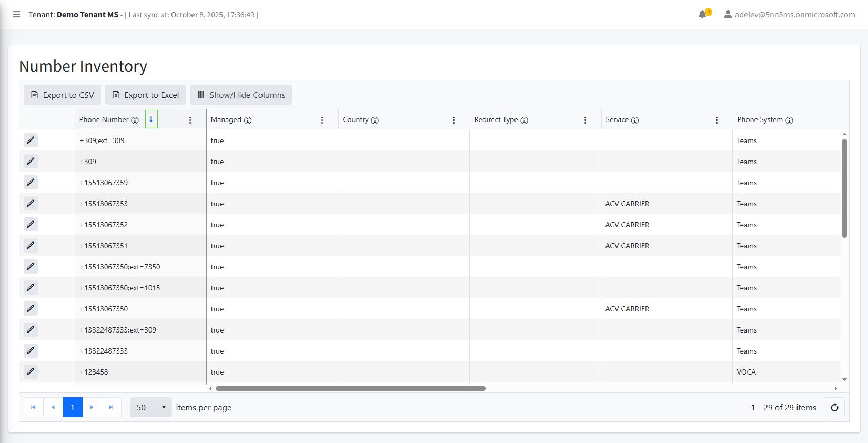Select page 1 in the pager

click(x=73, y=407)
